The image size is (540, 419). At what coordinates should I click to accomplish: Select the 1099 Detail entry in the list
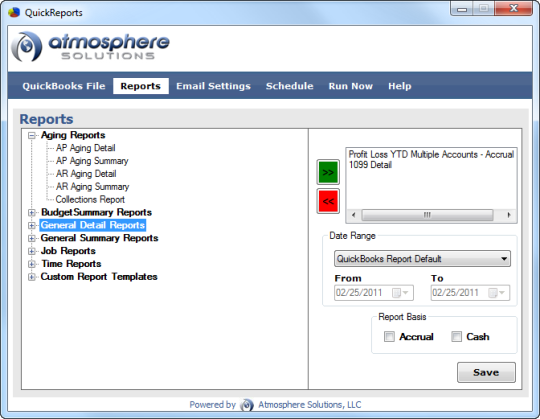[371, 165]
